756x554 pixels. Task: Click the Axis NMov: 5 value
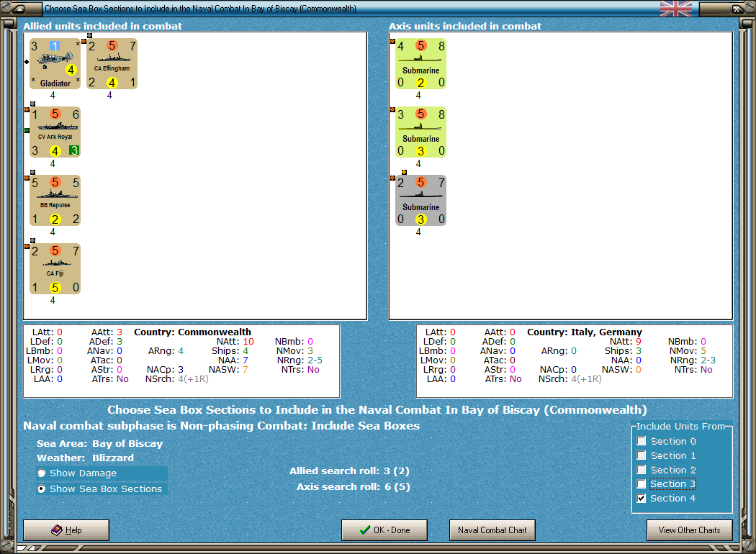[703, 350]
